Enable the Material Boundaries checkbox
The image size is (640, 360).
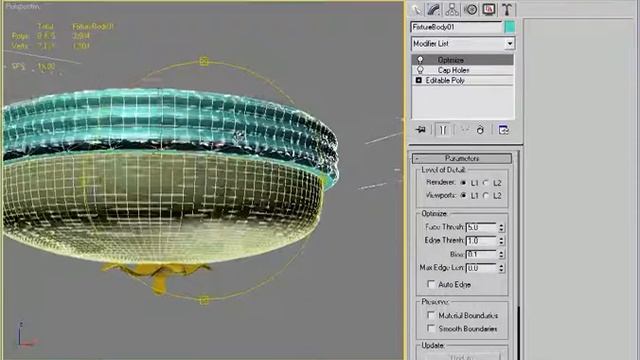431,315
